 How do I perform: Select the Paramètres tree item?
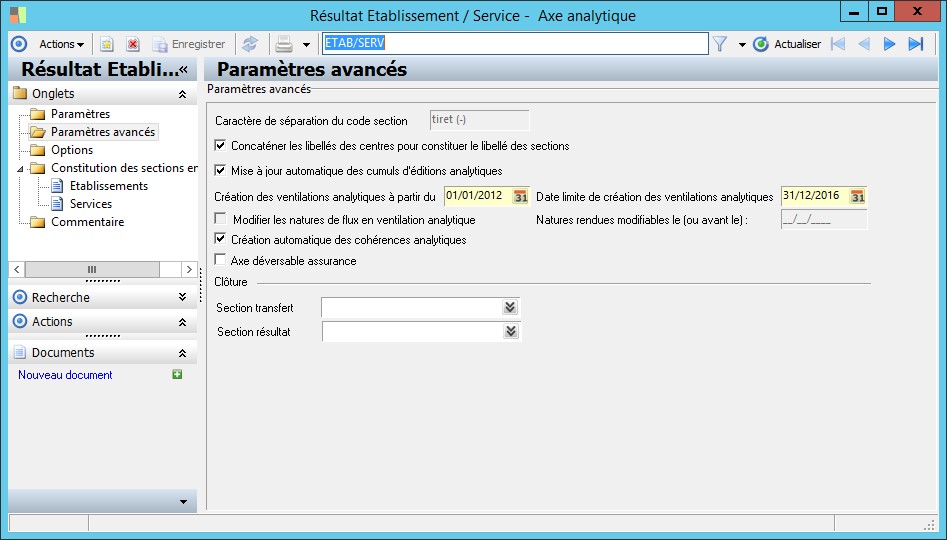click(x=80, y=114)
